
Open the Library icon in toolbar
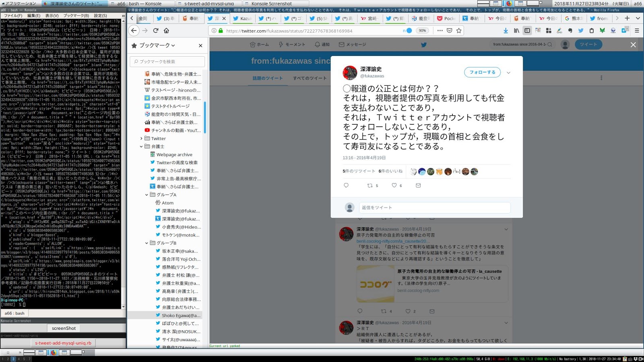tap(516, 31)
